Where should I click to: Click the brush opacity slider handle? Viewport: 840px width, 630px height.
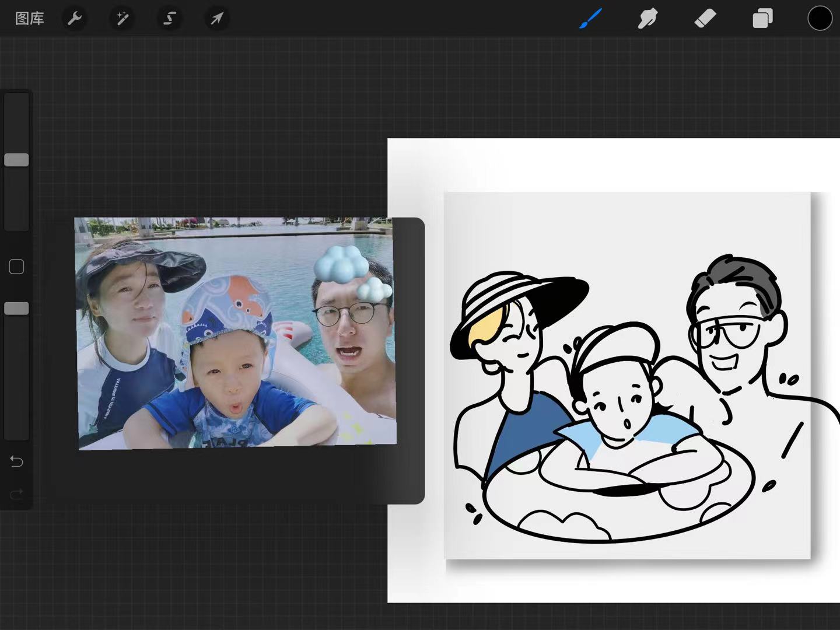16,309
